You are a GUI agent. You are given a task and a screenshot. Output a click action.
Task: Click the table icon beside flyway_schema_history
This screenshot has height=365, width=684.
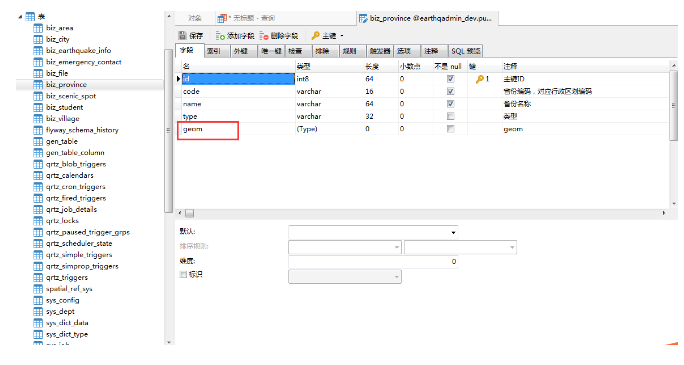click(38, 130)
